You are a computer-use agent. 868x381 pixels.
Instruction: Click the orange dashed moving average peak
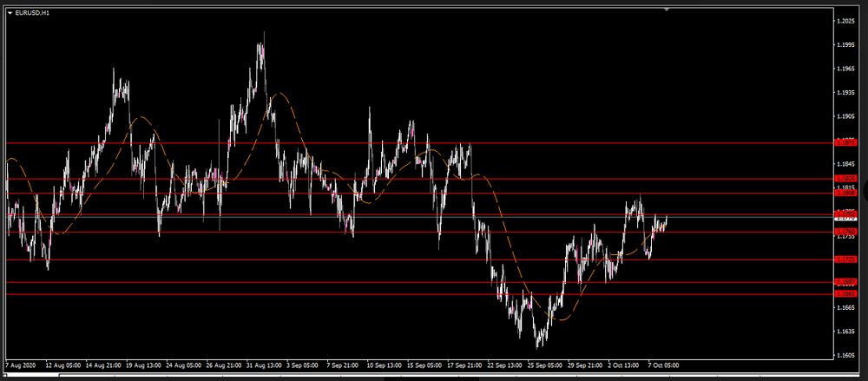click(279, 94)
